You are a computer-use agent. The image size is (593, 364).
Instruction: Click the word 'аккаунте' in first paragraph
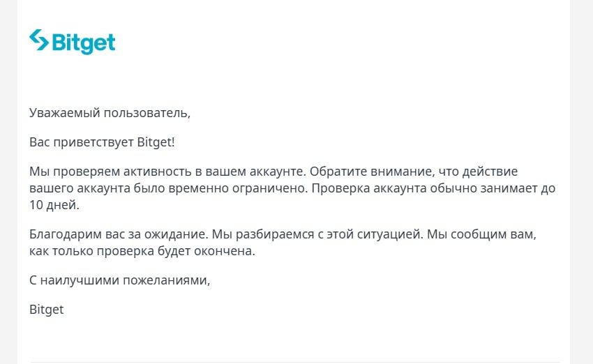coord(277,172)
